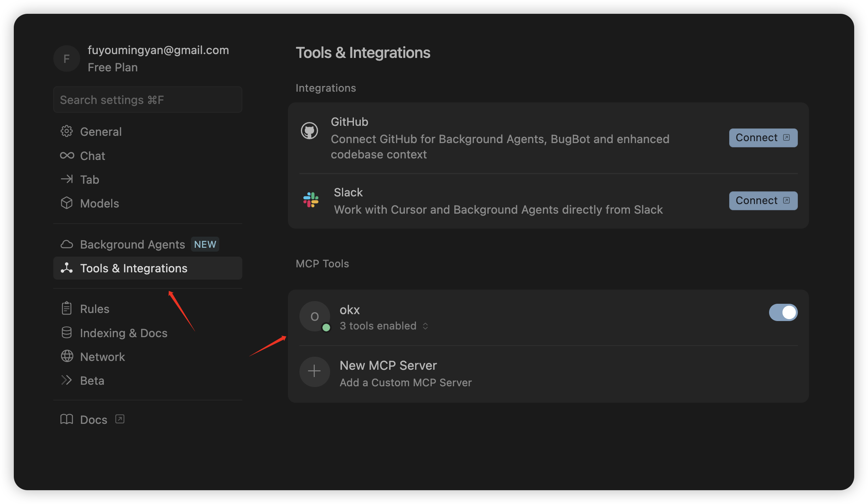Click the fuyoumingyan@gmail.com account email
868x504 pixels.
[158, 50]
